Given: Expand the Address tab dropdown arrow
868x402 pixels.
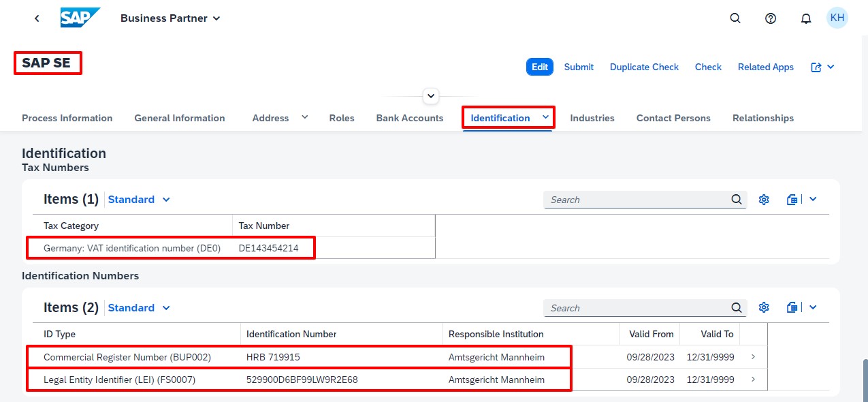Looking at the screenshot, I should coord(305,117).
